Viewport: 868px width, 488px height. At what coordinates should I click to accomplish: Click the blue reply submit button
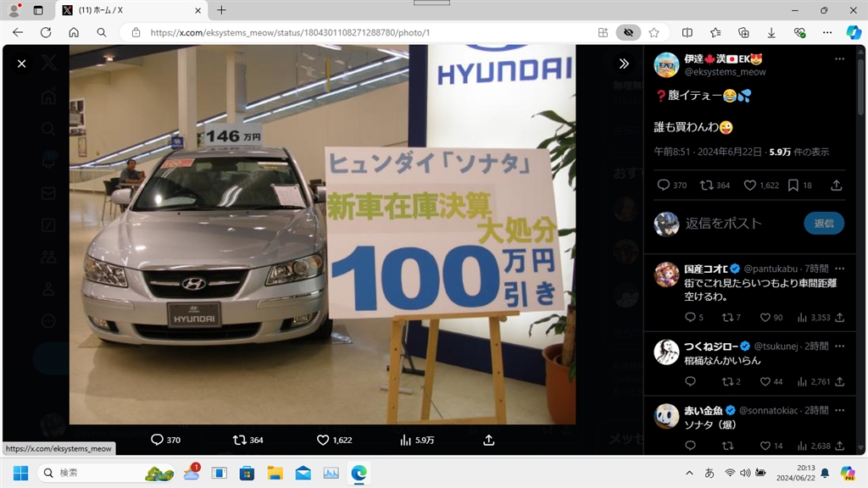point(824,224)
